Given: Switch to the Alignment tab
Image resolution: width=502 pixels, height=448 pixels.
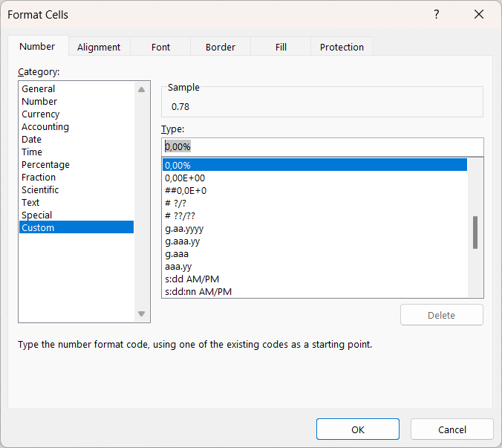Looking at the screenshot, I should (x=99, y=47).
